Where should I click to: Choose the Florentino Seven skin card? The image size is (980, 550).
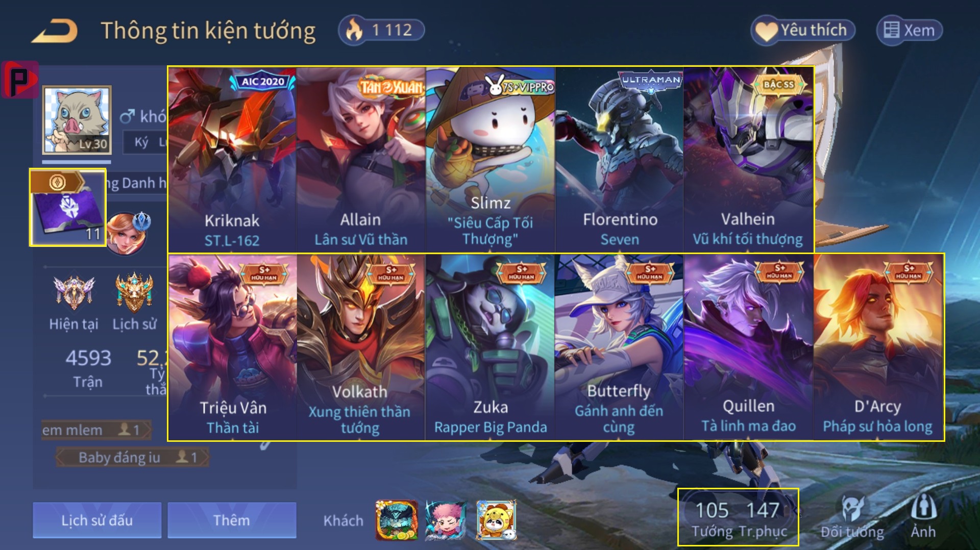pos(619,160)
